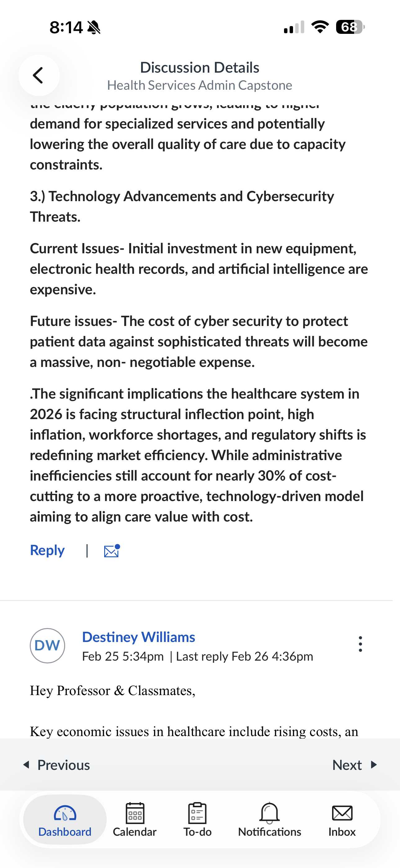Open the Inbox envelope icon
Viewport: 400px width, 868px height.
pyautogui.click(x=342, y=813)
